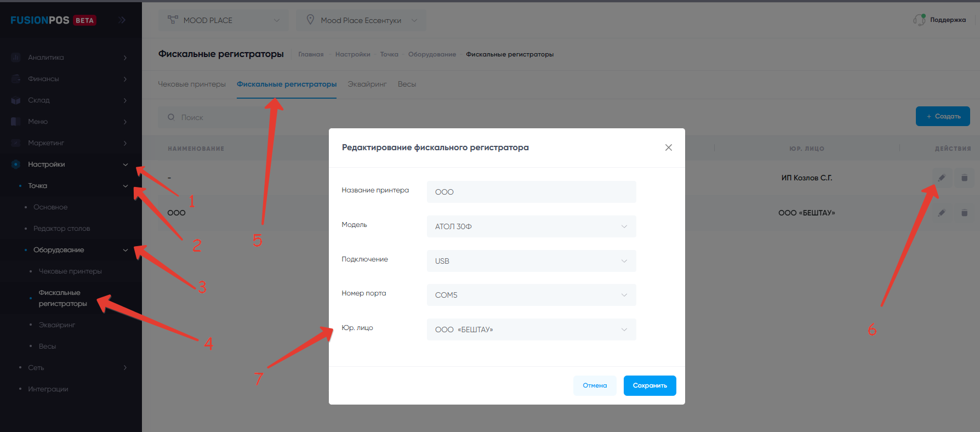Open Чековые принтеры in the sidebar
Image resolution: width=980 pixels, height=432 pixels.
70,271
